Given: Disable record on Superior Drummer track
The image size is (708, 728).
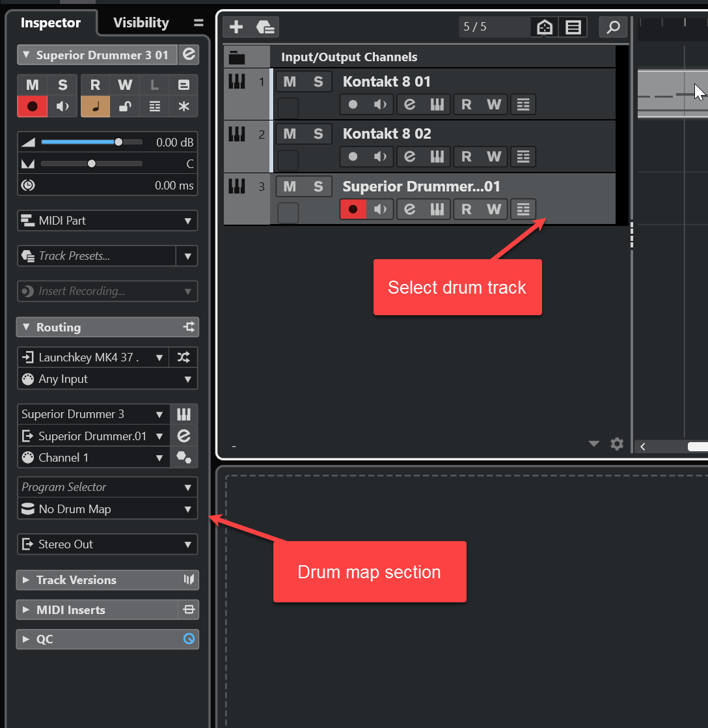Looking at the screenshot, I should tap(353, 209).
